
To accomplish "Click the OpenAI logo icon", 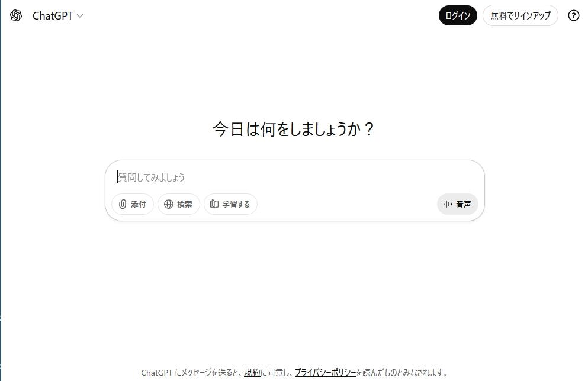I will coord(16,15).
